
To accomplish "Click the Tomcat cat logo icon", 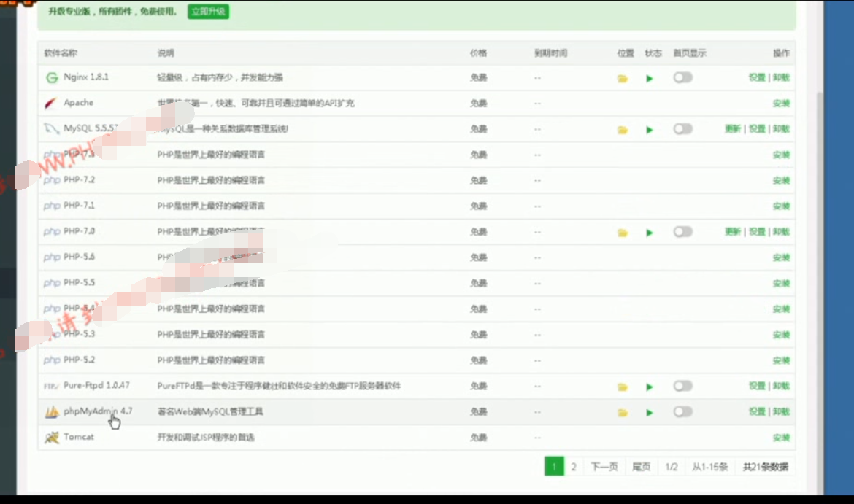I will pyautogui.click(x=52, y=437).
